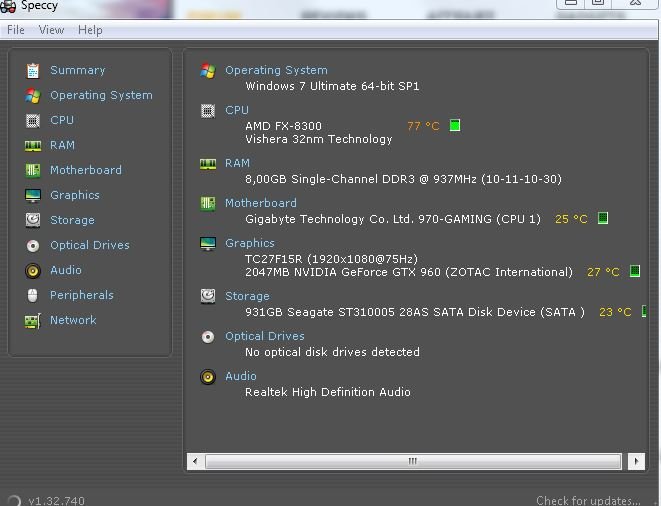The width and height of the screenshot is (661, 506).
Task: Click the CPU heading link in summary
Action: click(x=237, y=110)
